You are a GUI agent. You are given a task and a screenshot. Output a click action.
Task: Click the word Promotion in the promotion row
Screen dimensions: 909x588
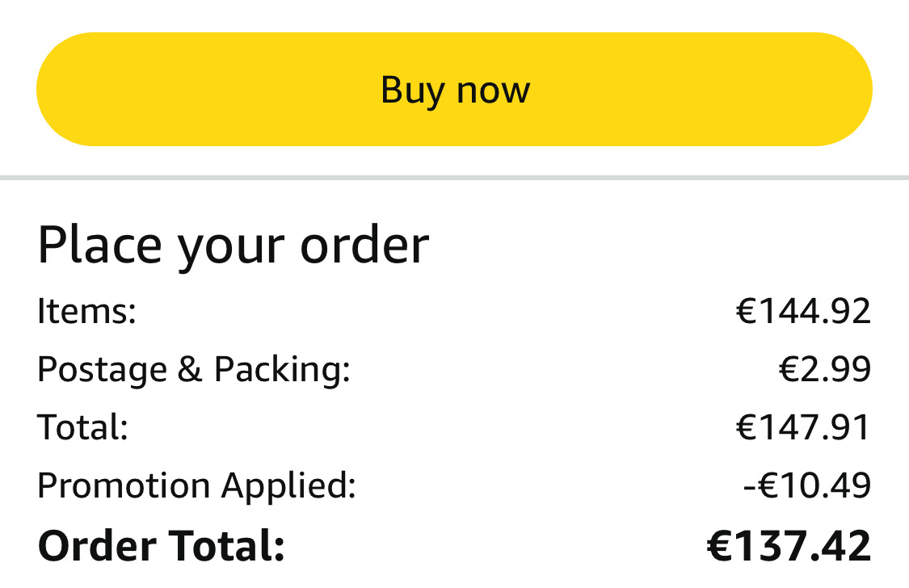[124, 485]
